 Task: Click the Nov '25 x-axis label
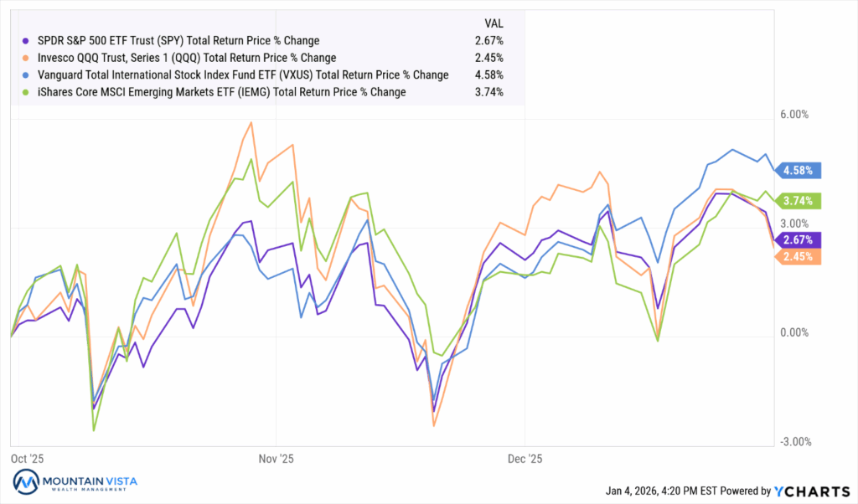point(276,459)
